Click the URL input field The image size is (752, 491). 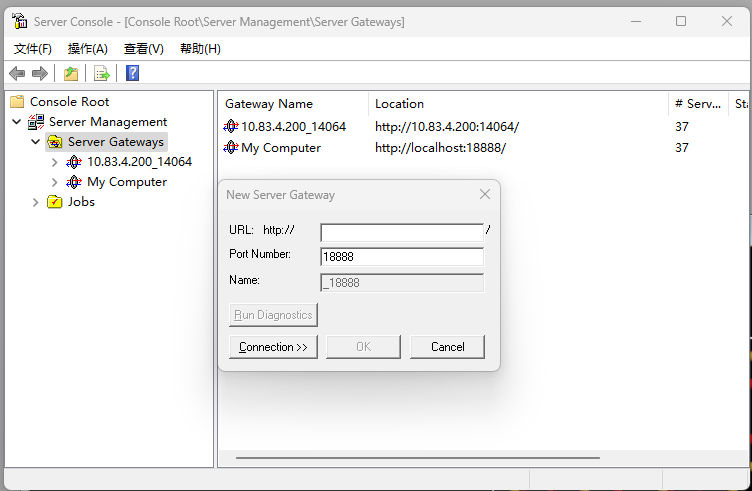tap(401, 232)
